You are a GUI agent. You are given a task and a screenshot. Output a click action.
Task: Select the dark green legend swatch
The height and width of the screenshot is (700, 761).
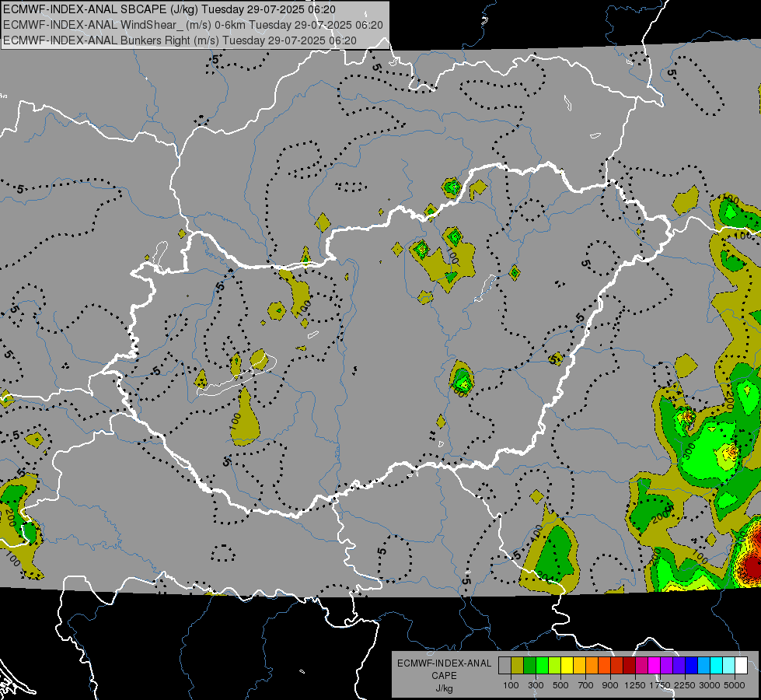(529, 665)
